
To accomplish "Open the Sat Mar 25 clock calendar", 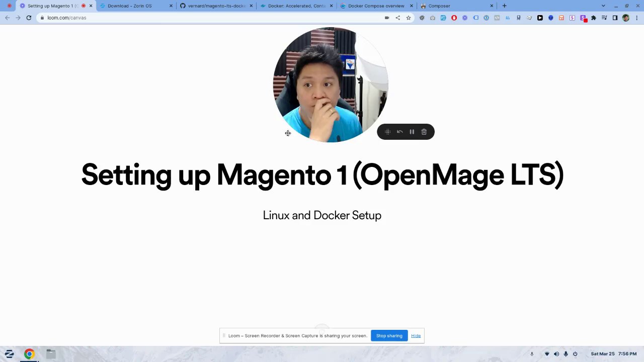I will point(613,354).
